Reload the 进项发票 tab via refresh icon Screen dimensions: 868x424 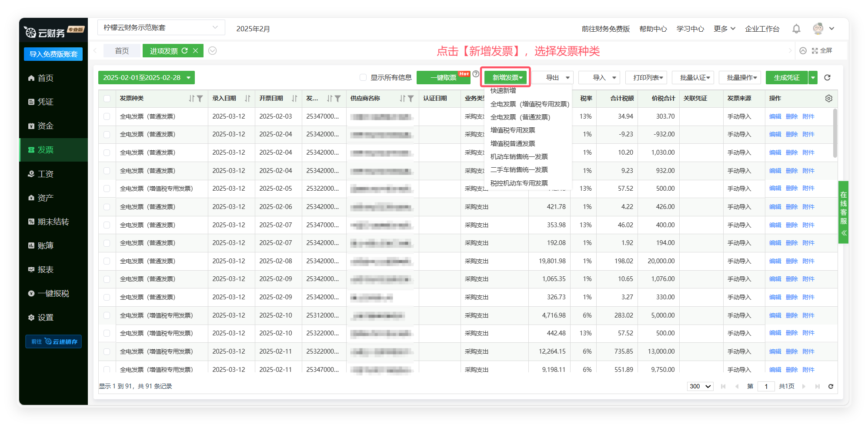point(185,51)
